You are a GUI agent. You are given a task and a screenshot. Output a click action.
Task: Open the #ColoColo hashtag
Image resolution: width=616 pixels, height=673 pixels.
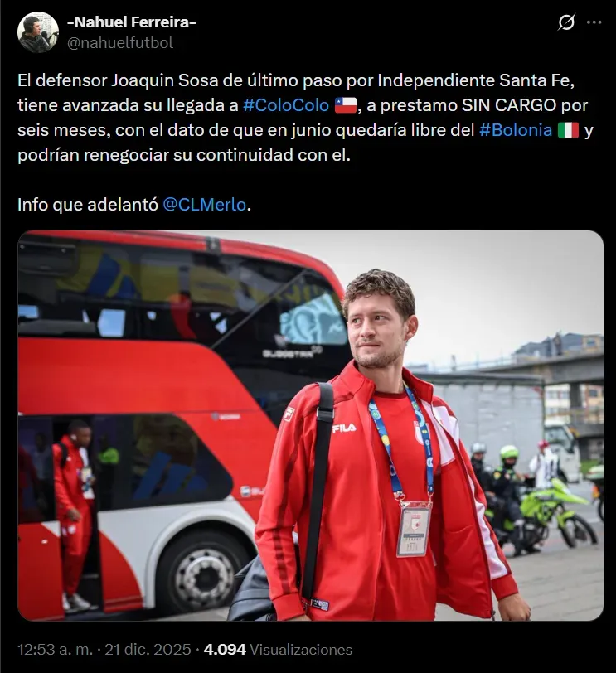286,105
